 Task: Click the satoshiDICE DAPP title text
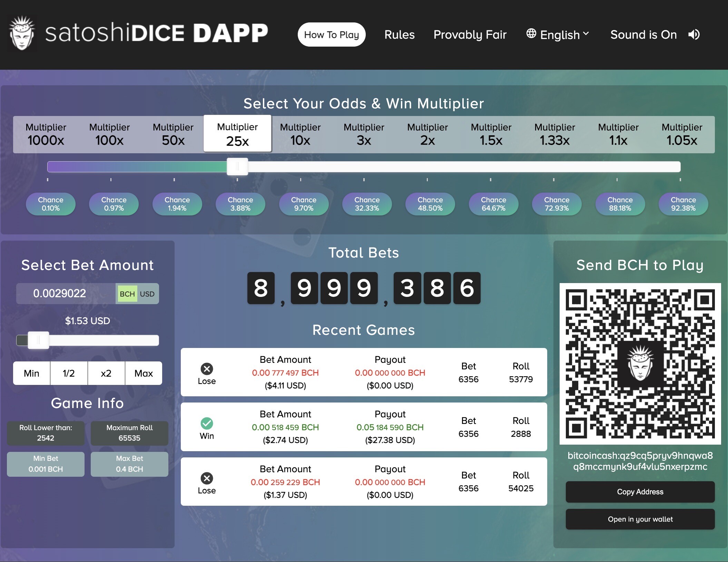[x=157, y=33]
